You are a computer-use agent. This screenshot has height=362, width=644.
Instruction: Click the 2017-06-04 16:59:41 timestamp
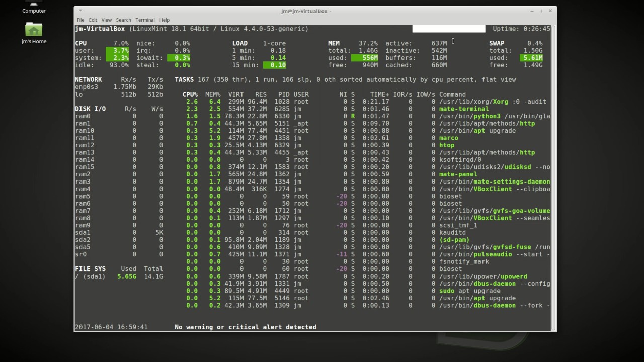click(x=111, y=327)
